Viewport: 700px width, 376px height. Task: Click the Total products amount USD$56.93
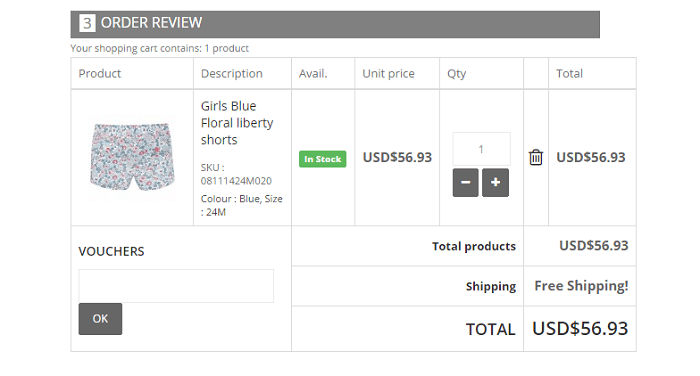pyautogui.click(x=594, y=246)
